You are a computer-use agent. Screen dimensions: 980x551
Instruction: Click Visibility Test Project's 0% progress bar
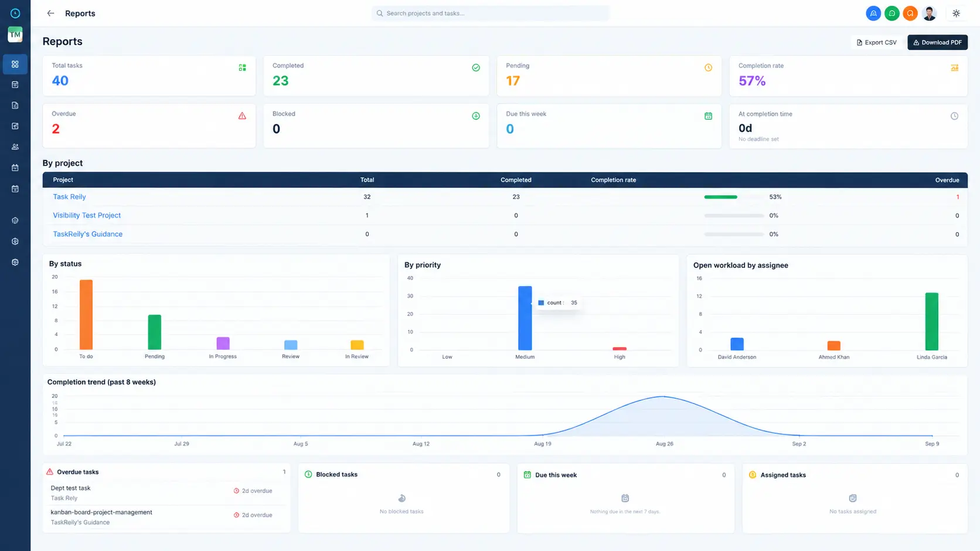click(734, 216)
